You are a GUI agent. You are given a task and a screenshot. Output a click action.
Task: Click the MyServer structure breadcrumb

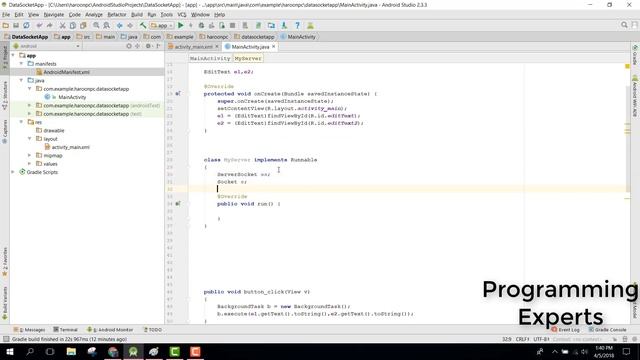pos(248,58)
